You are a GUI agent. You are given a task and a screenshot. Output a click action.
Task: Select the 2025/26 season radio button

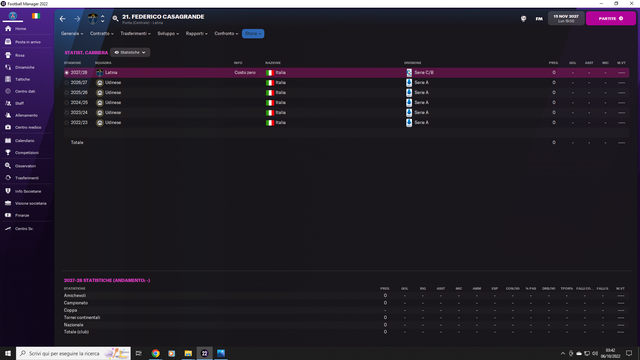point(67,93)
